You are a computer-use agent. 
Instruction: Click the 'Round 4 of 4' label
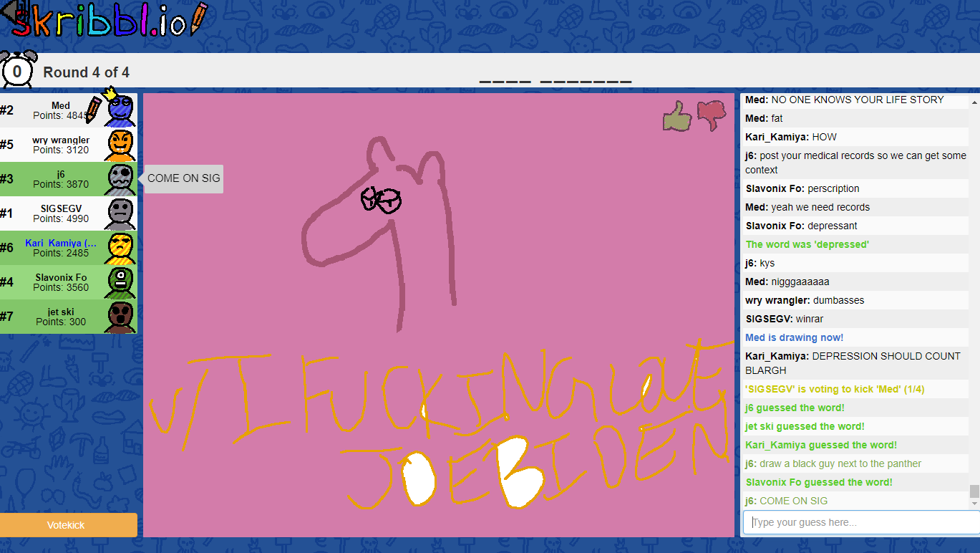coord(87,72)
